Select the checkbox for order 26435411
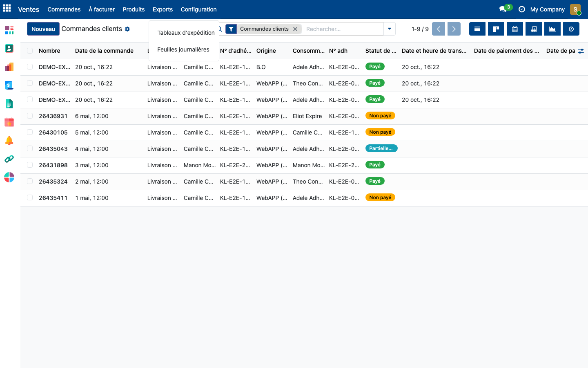 (x=30, y=197)
